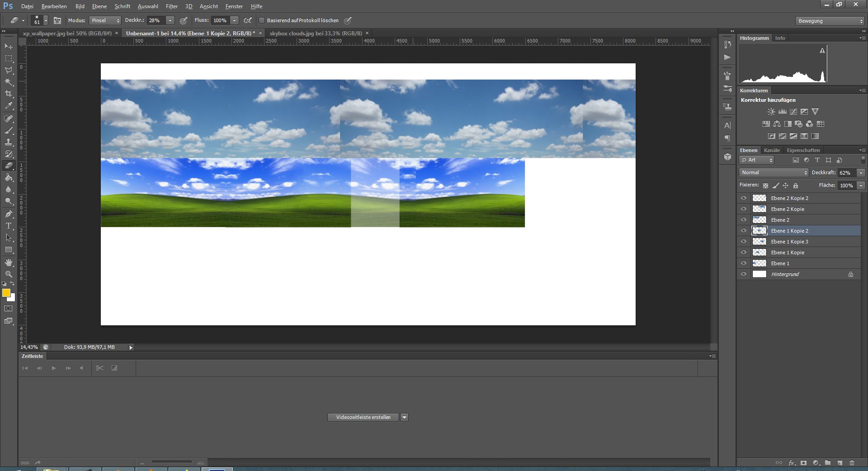Select the Clone Stamp tool
Screen dimensions: 868x471
point(9,142)
